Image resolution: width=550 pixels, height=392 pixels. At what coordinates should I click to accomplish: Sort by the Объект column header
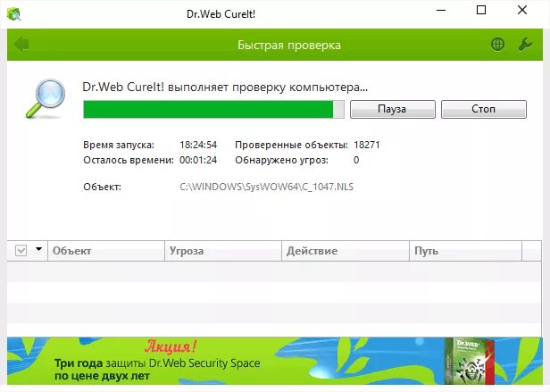(x=106, y=251)
